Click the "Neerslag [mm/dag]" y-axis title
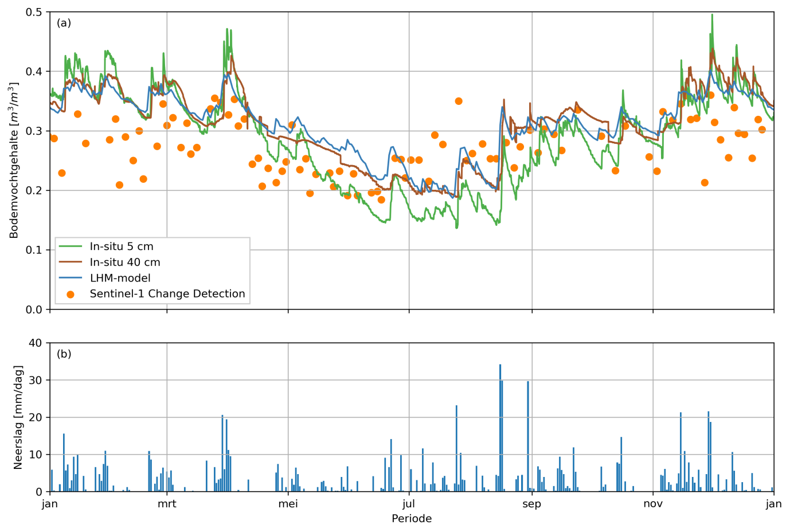 coord(18,417)
